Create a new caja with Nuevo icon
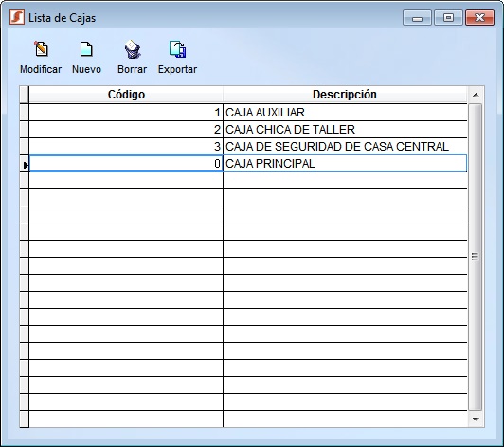The height and width of the screenshot is (447, 504). coord(86,49)
